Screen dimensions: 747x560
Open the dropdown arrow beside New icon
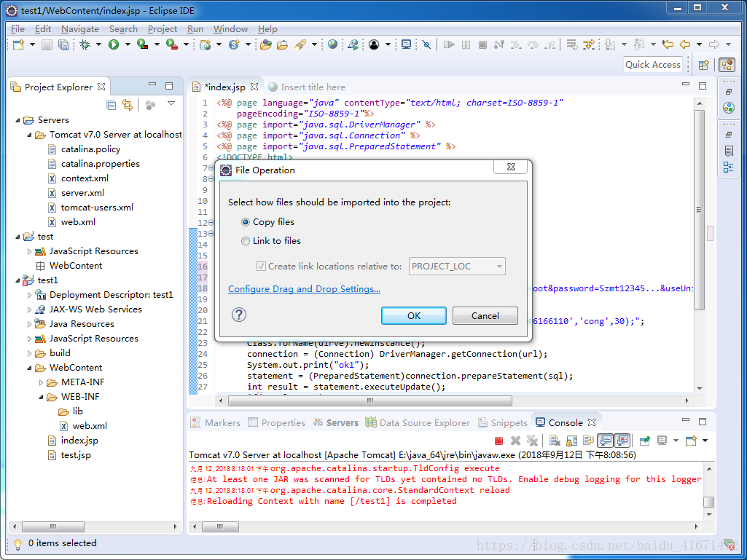coord(32,44)
